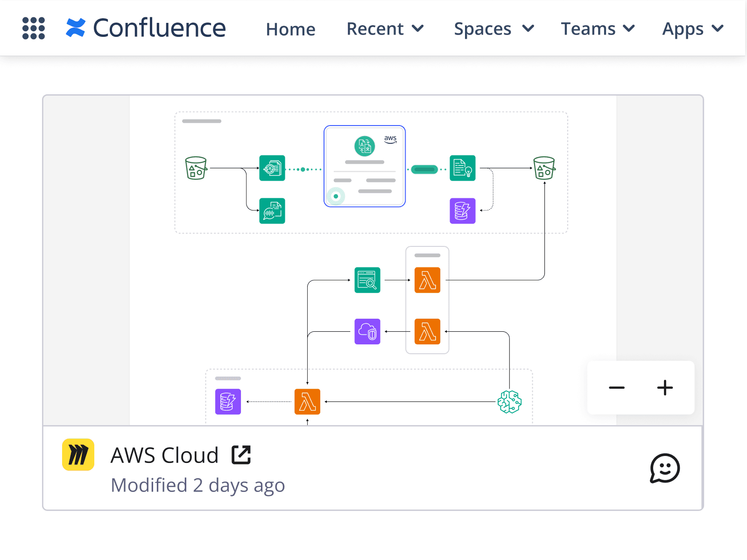This screenshot has height=560, width=747.
Task: Select the right S3 bucket icon
Action: coord(544,168)
